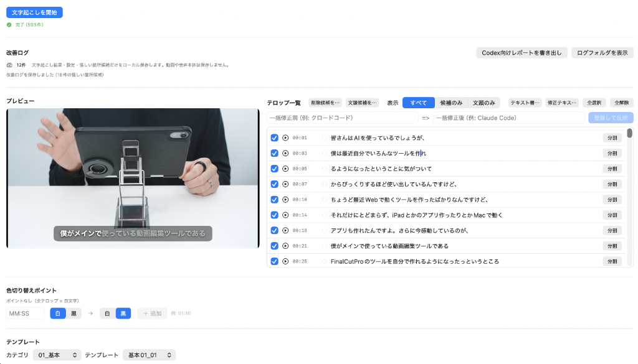Focus the 一括修正前 input field
638x364 pixels.
point(343,118)
